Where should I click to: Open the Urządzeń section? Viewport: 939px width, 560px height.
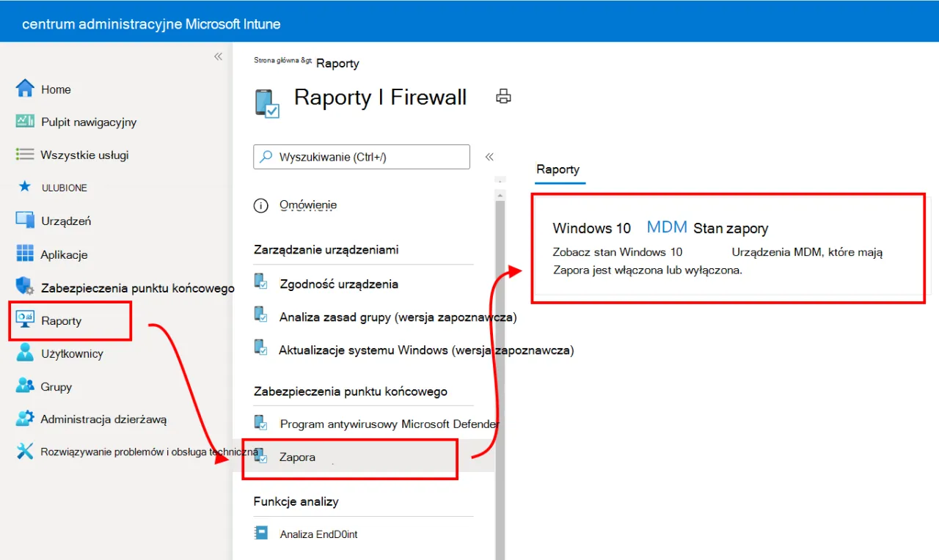click(65, 220)
